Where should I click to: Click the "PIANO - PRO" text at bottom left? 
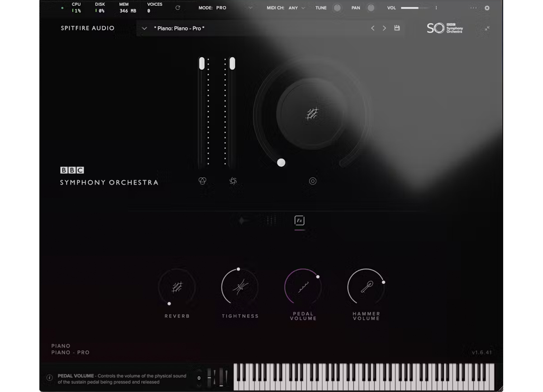pos(70,353)
